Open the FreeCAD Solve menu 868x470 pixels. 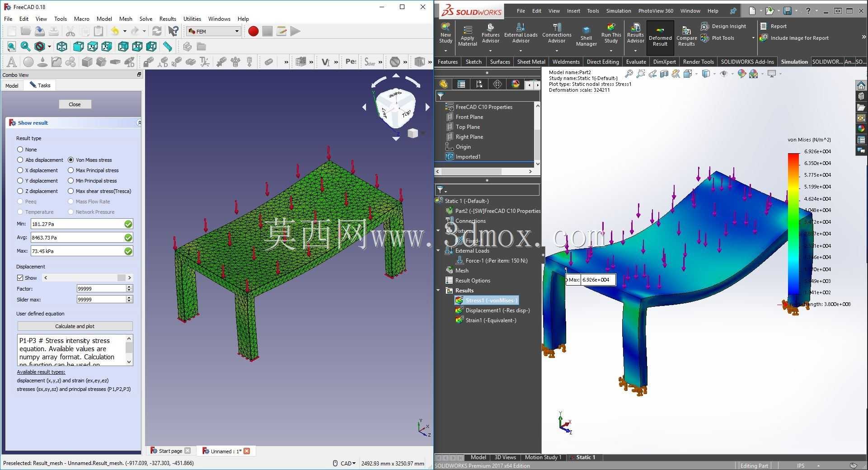(x=146, y=19)
